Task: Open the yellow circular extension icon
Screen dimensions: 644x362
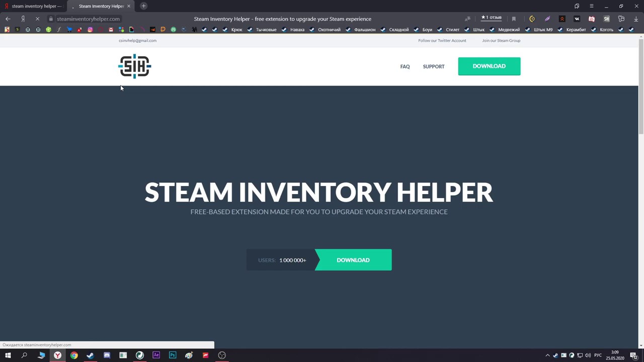Action: click(x=532, y=19)
